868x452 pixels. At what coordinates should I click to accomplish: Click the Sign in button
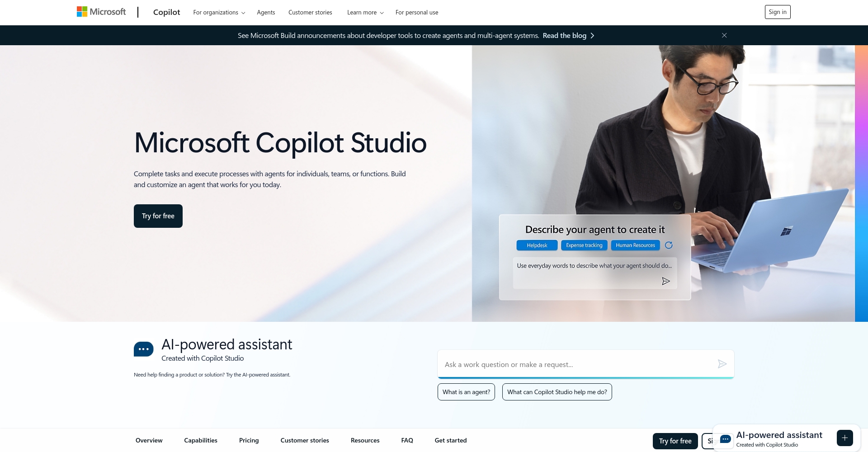778,12
